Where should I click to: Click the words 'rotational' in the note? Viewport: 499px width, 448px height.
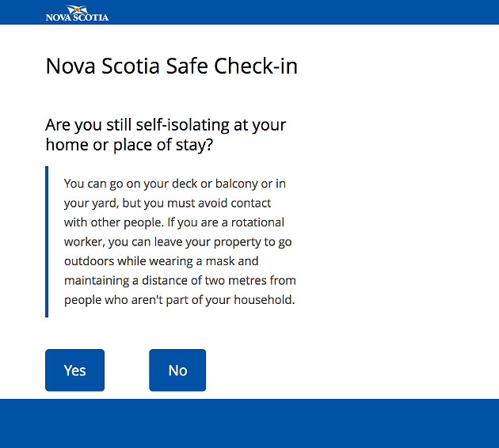coord(257,222)
